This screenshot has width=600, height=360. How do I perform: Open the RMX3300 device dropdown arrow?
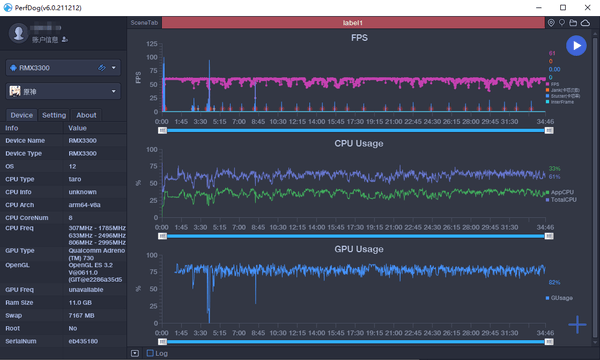pyautogui.click(x=114, y=68)
